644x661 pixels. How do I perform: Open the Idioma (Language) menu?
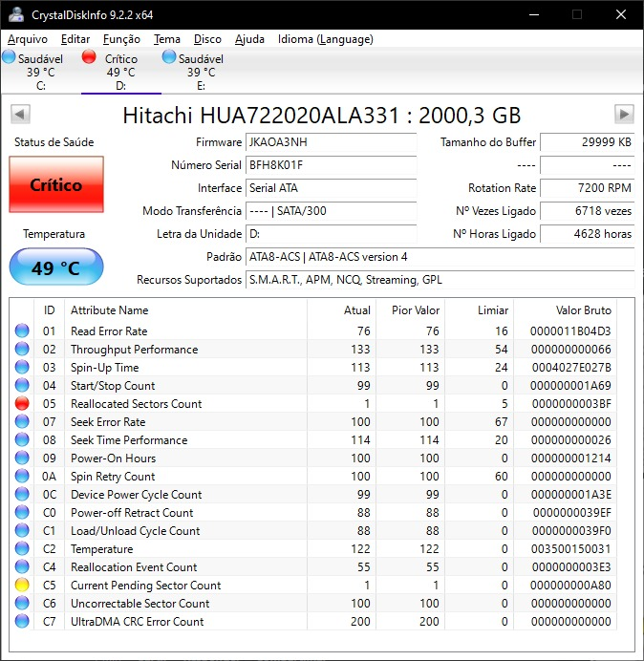325,39
